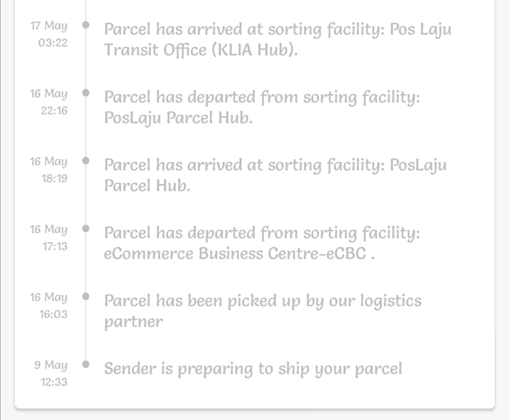509x420 pixels.
Task: Click the 22:16 time label
Action: pyautogui.click(x=54, y=111)
